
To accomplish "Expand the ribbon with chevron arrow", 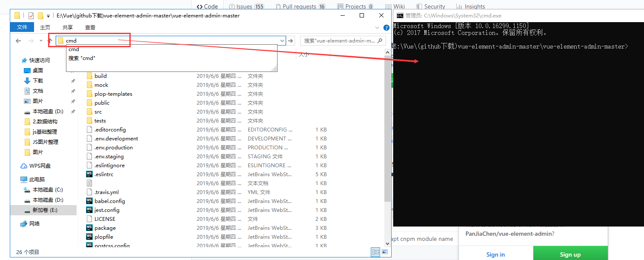I will (377, 28).
